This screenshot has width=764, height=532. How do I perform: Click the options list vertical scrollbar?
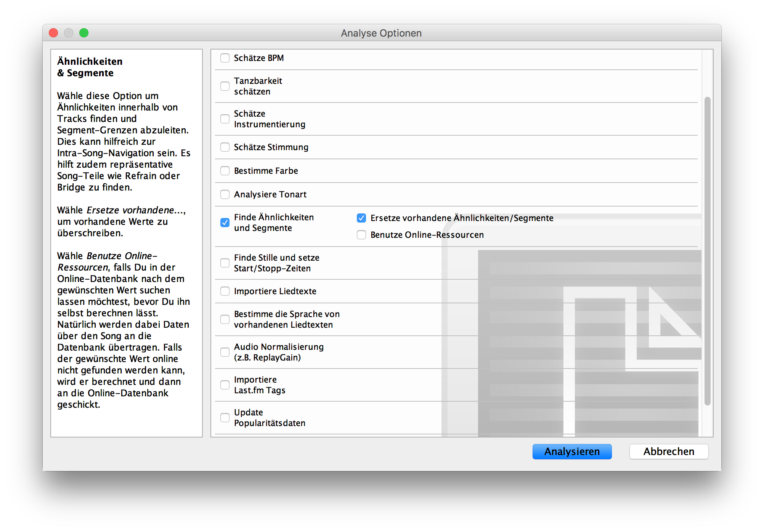[707, 252]
